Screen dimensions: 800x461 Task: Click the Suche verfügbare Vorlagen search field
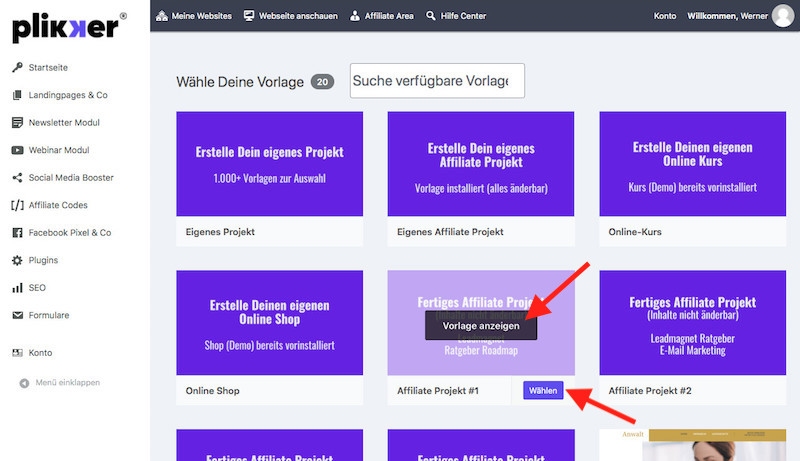437,81
